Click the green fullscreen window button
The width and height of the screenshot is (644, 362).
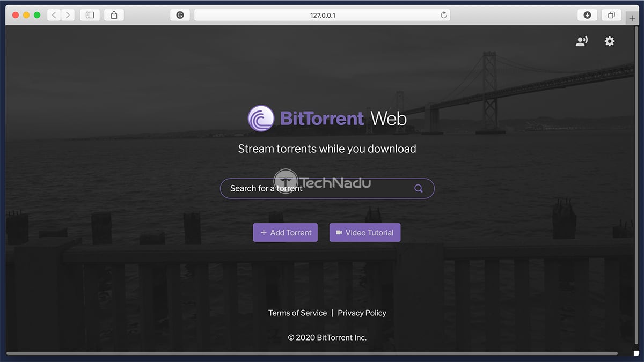[37, 15]
